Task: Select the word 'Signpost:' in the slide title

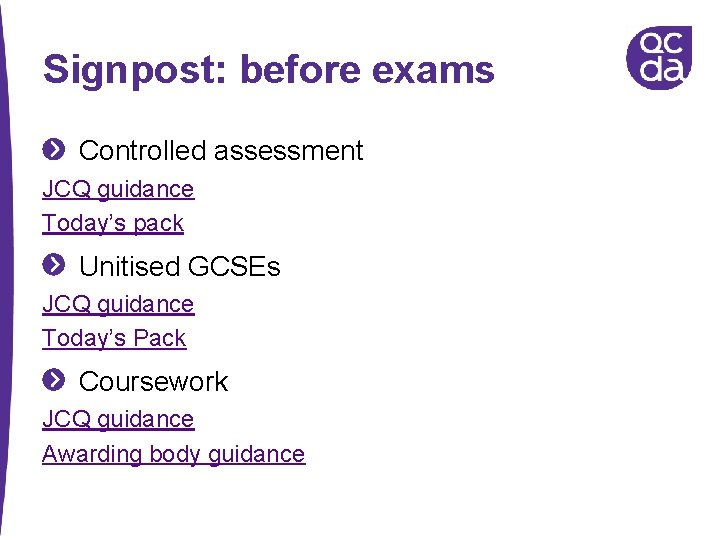Action: click(135, 70)
